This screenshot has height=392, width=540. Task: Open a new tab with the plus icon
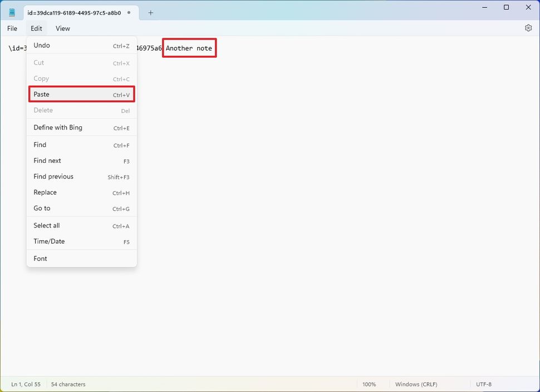pyautogui.click(x=150, y=12)
